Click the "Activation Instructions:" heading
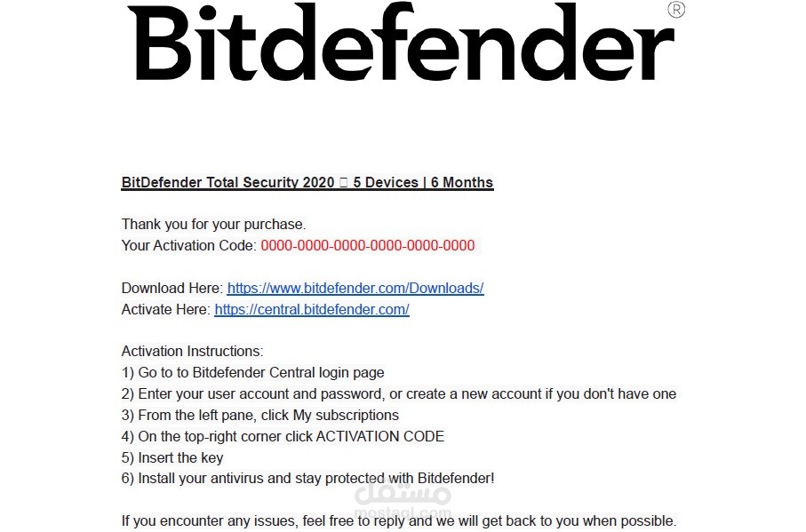 (192, 351)
